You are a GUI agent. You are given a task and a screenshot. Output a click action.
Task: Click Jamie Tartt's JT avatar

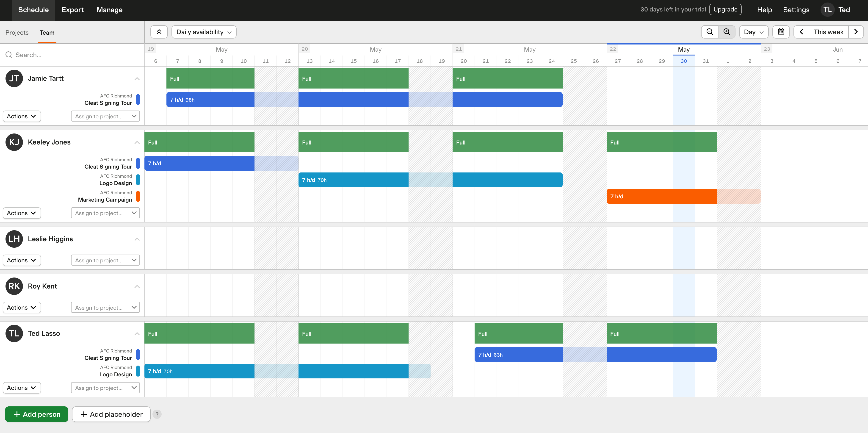point(14,78)
